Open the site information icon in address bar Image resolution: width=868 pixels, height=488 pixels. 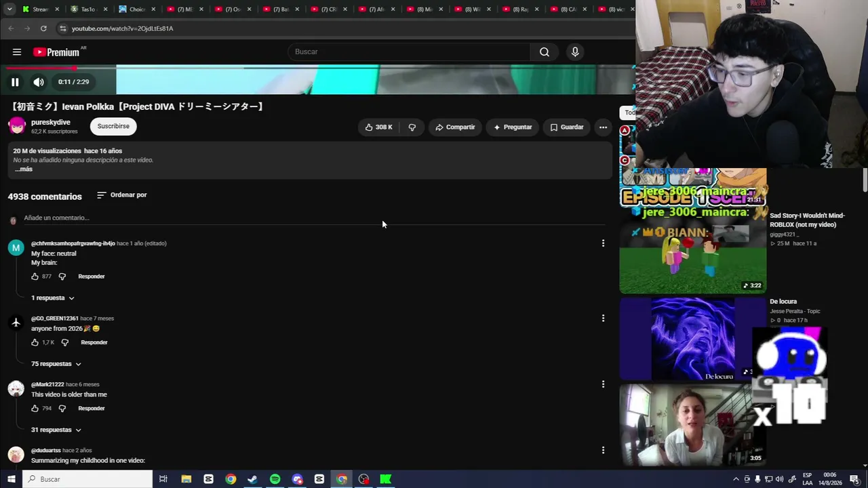[x=63, y=28]
